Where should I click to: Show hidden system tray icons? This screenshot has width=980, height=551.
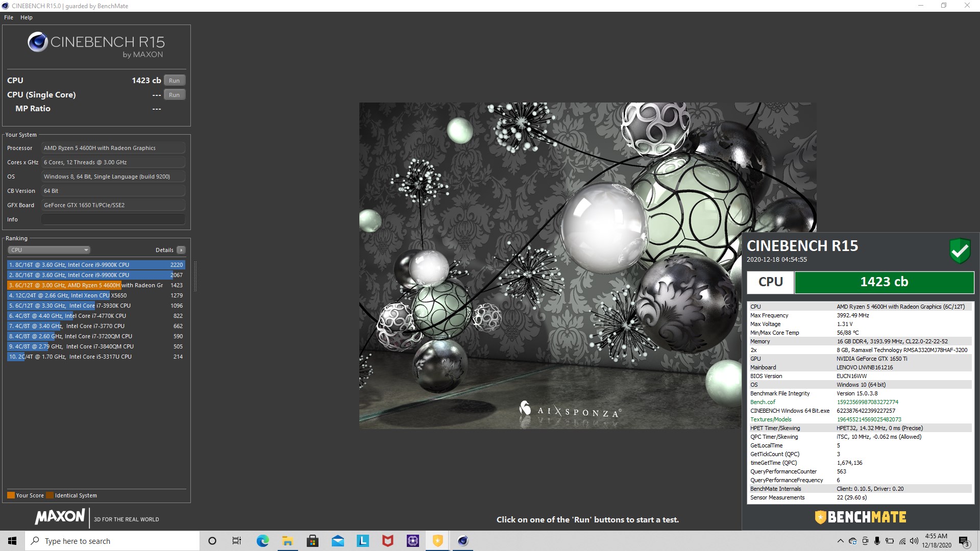840,541
